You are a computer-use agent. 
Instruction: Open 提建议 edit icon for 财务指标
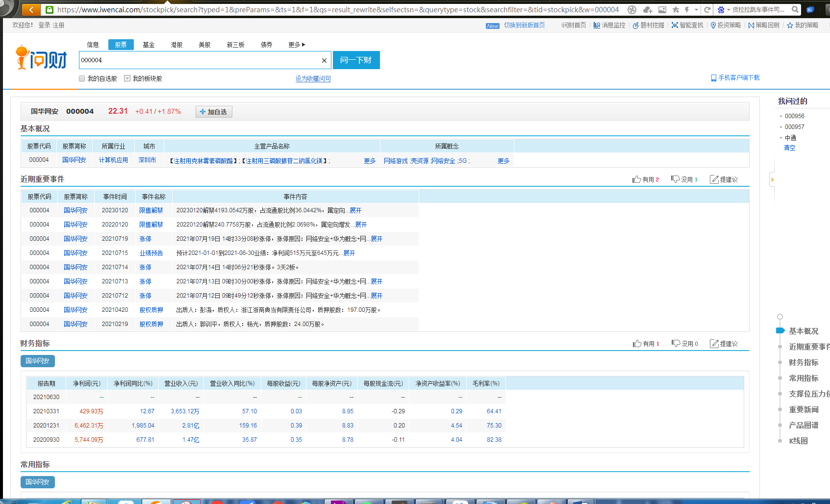(714, 344)
